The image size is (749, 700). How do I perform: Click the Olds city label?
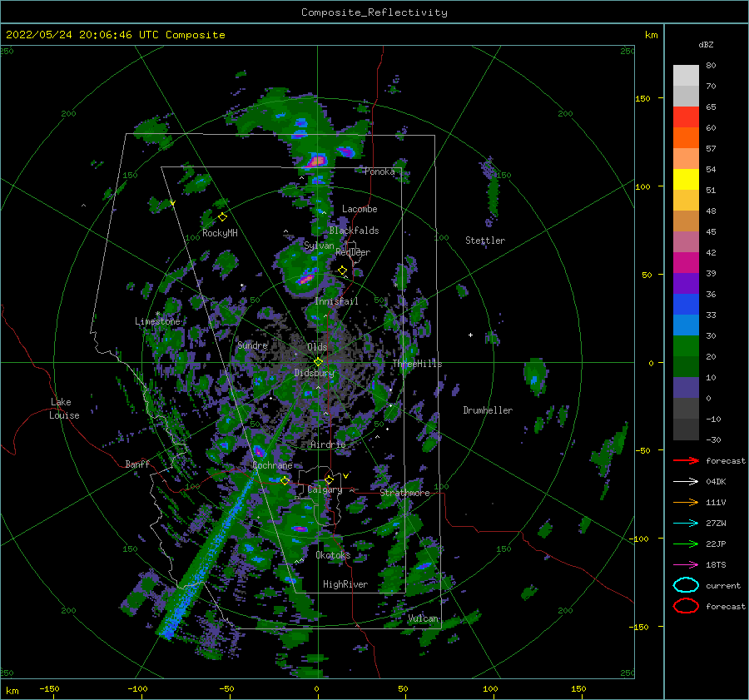pyautogui.click(x=317, y=347)
